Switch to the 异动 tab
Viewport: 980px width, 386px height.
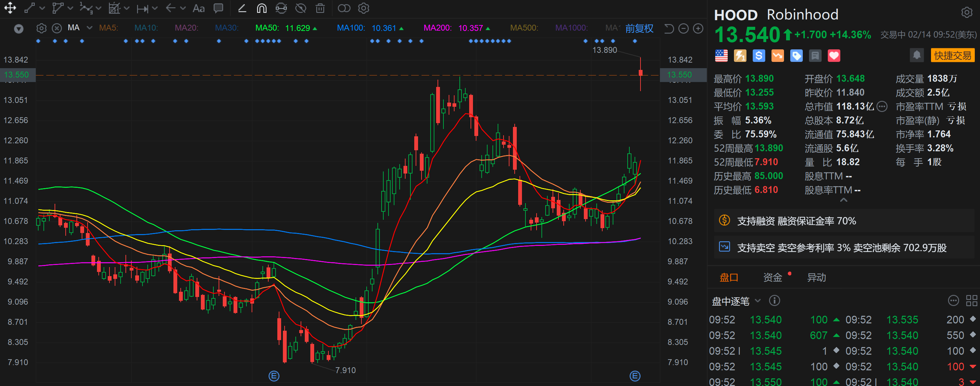coord(816,278)
